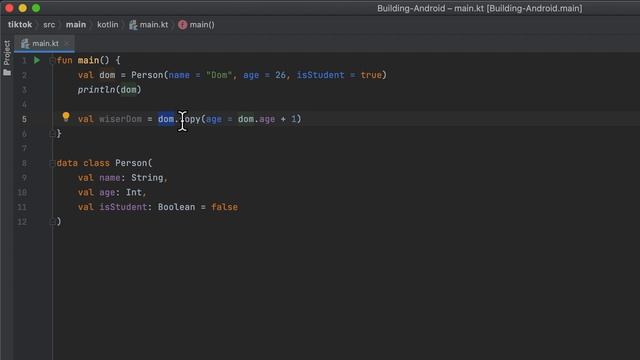
Task: Click the yellow minimize window button
Action: tap(23, 8)
